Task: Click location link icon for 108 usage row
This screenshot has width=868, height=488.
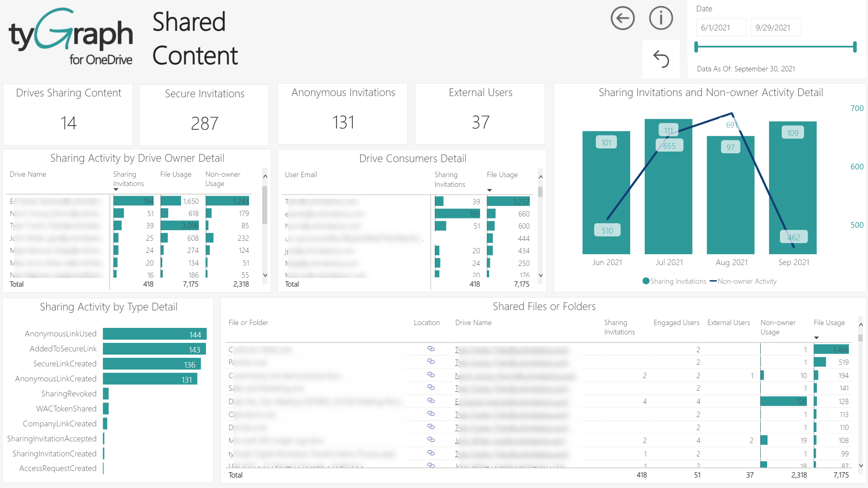Action: [x=431, y=439]
